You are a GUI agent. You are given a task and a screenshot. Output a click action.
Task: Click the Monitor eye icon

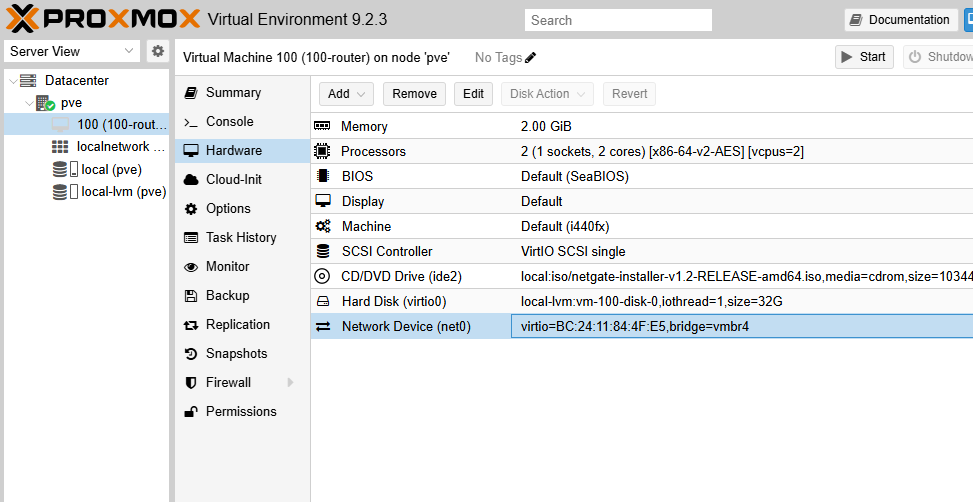click(x=191, y=267)
